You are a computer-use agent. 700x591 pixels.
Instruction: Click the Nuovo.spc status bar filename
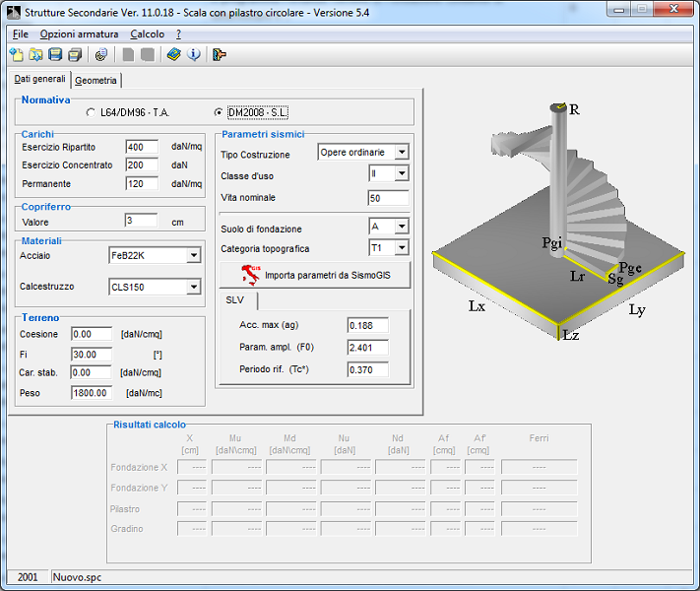click(77, 577)
